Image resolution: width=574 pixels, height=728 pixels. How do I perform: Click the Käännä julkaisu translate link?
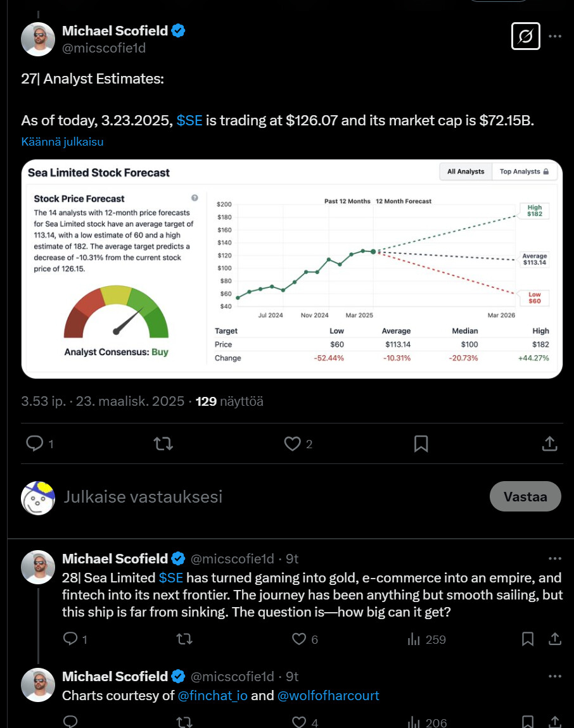[x=62, y=142]
